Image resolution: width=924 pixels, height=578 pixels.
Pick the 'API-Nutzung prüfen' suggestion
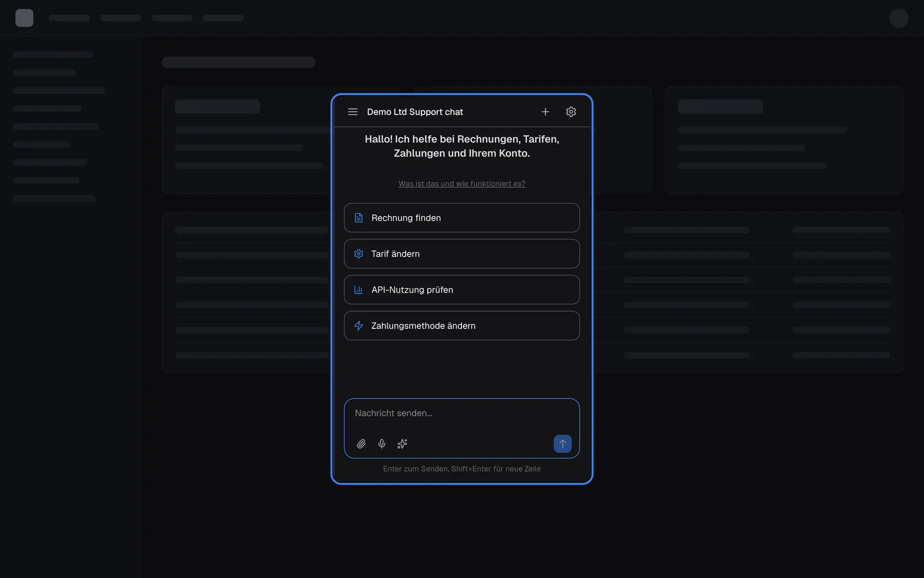coord(462,290)
